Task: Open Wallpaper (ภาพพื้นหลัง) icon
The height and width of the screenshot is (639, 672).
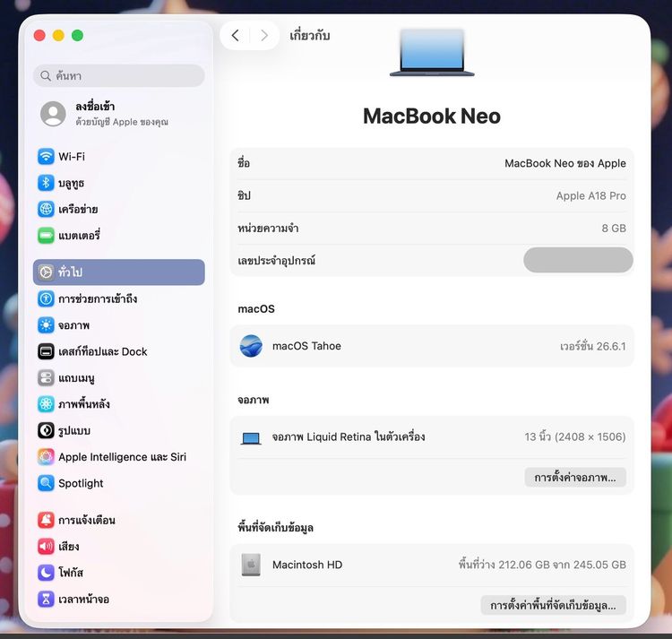Action: click(x=46, y=404)
